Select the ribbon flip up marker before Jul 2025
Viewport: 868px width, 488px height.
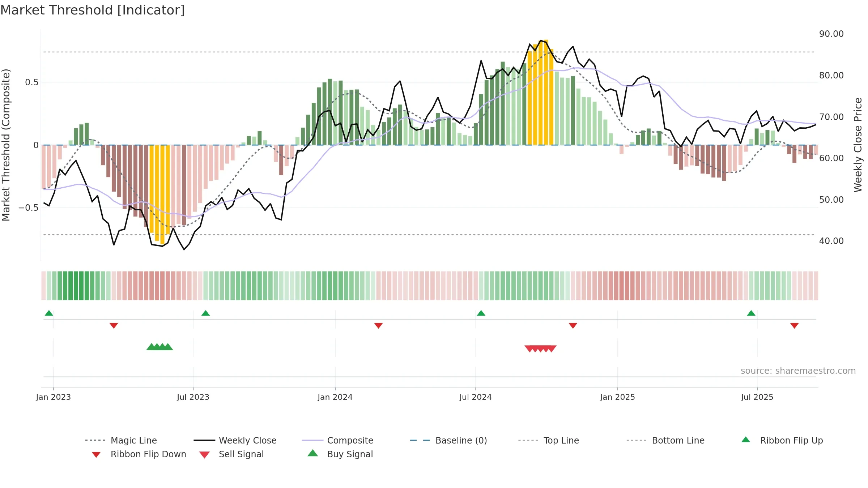(751, 313)
